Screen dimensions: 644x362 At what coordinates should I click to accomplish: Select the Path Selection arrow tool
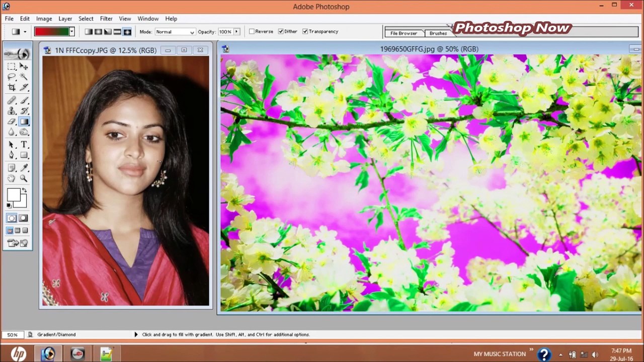click(12, 145)
